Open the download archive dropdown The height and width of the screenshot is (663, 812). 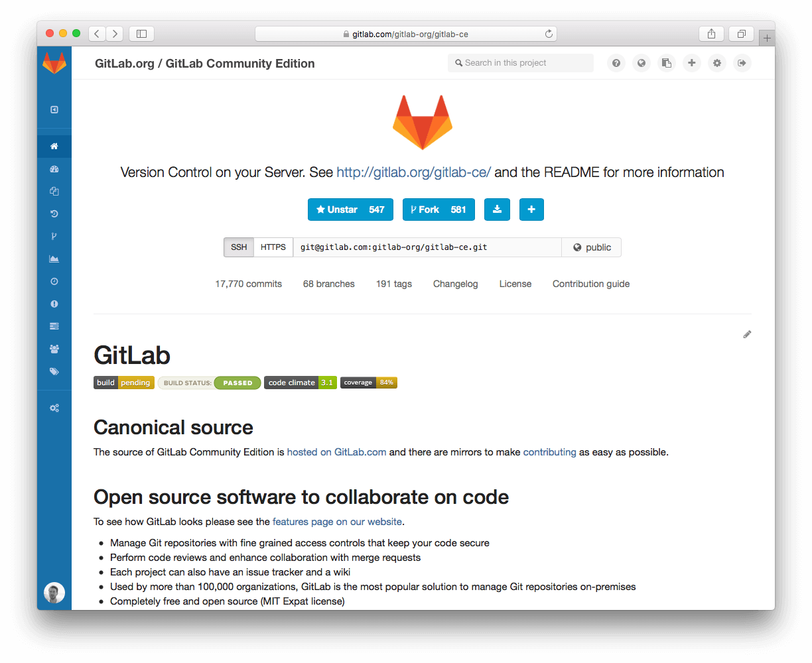(x=497, y=210)
